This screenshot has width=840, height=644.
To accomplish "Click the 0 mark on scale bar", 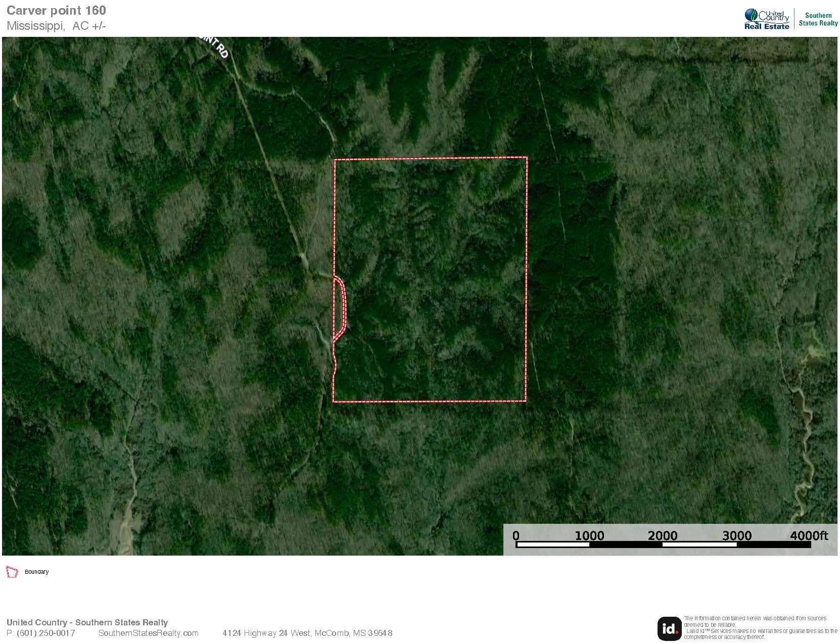I will pos(516,535).
